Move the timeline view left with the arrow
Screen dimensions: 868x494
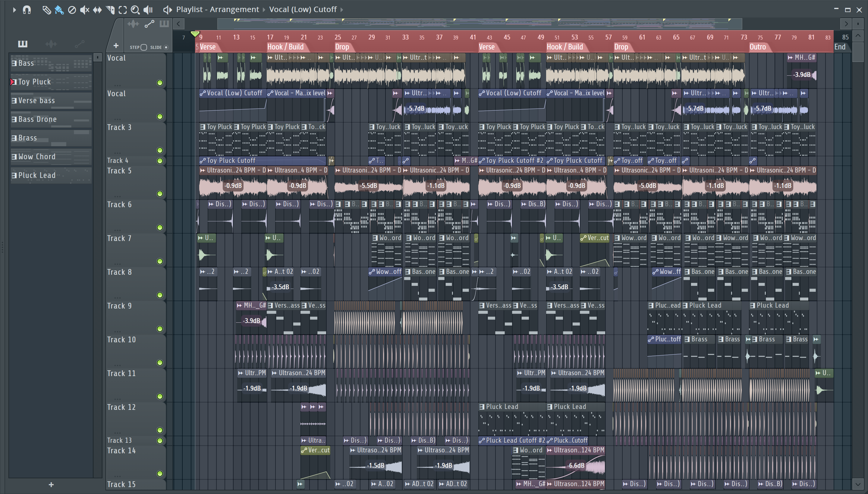178,24
